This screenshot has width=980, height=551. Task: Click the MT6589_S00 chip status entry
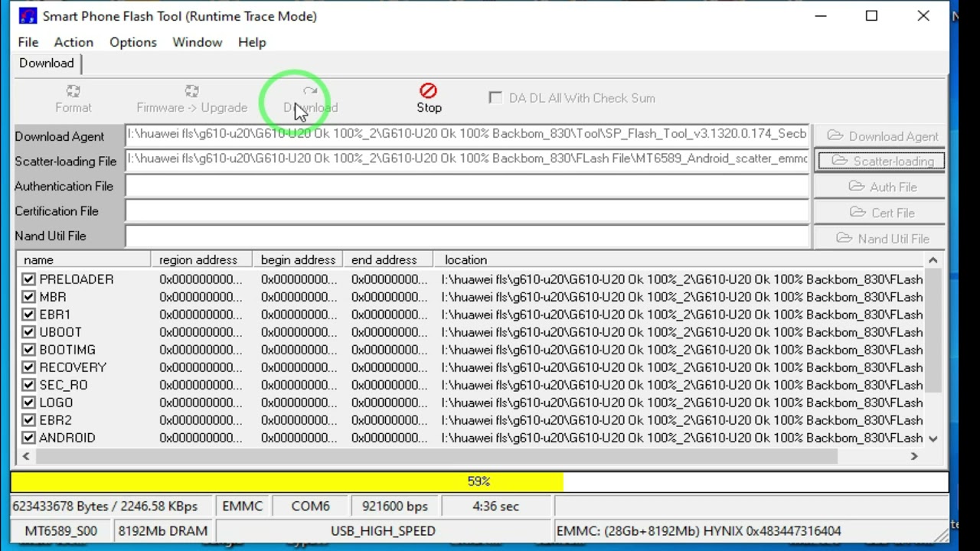(x=61, y=531)
